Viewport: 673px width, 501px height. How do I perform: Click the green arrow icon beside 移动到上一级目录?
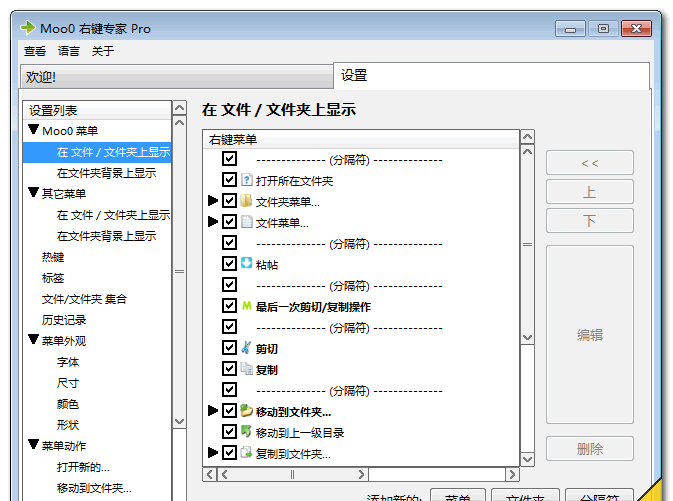tap(246, 431)
